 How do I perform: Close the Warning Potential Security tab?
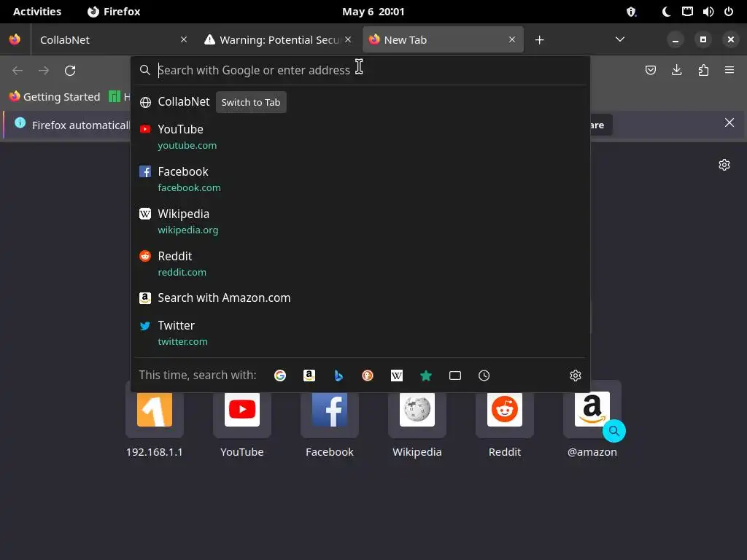[x=348, y=39]
